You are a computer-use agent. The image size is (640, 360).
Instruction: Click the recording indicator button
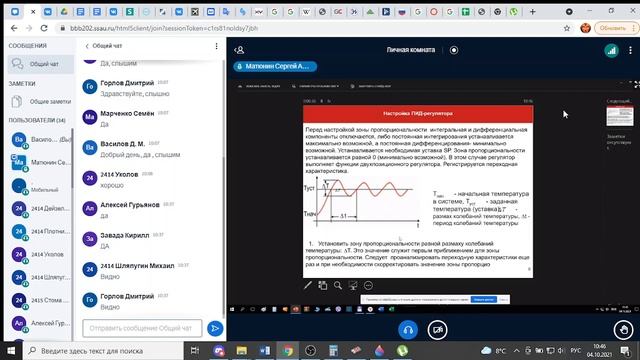[454, 50]
